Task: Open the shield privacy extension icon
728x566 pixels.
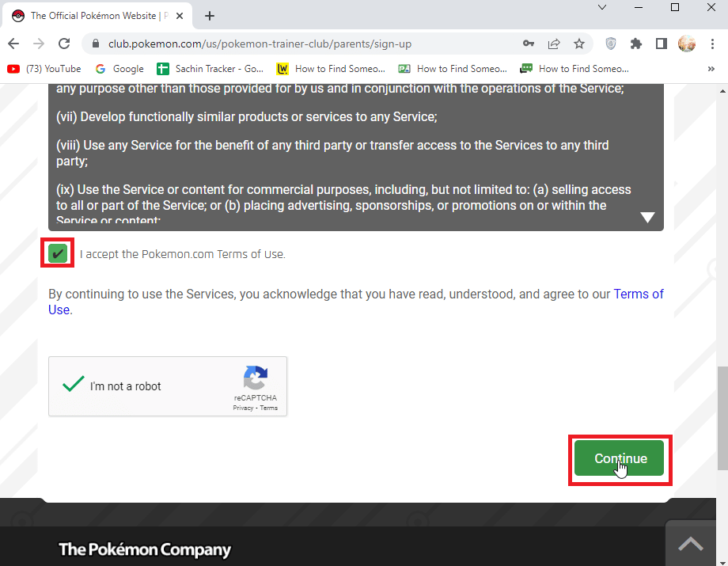Action: (609, 44)
